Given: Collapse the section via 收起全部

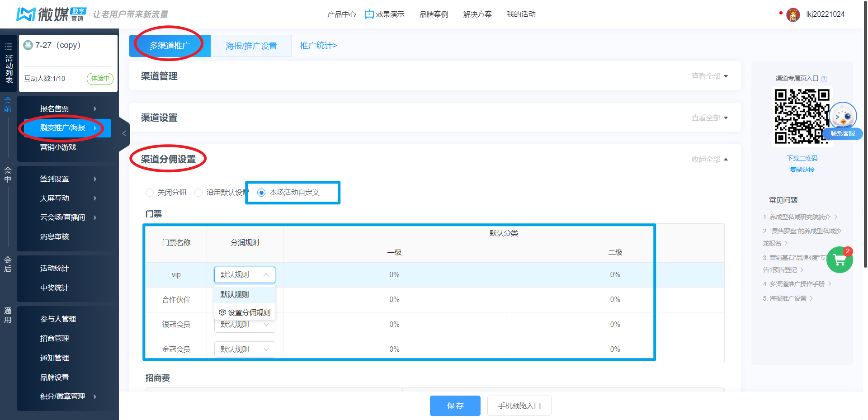Looking at the screenshot, I should [x=710, y=160].
